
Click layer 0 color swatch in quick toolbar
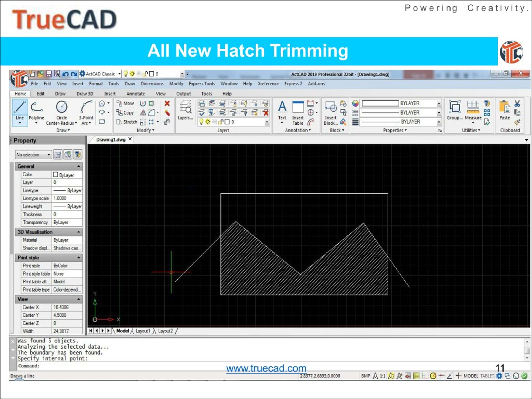151,74
